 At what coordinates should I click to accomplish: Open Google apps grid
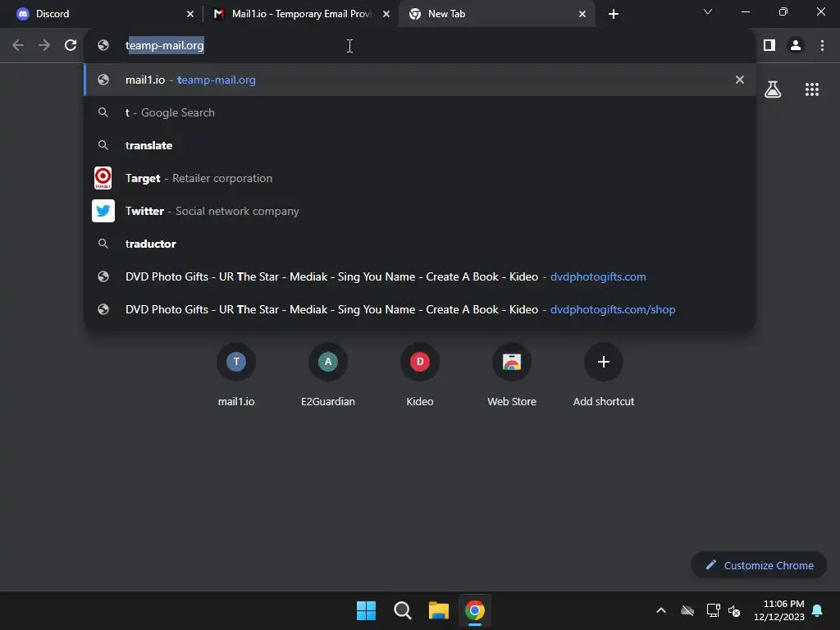coord(812,89)
